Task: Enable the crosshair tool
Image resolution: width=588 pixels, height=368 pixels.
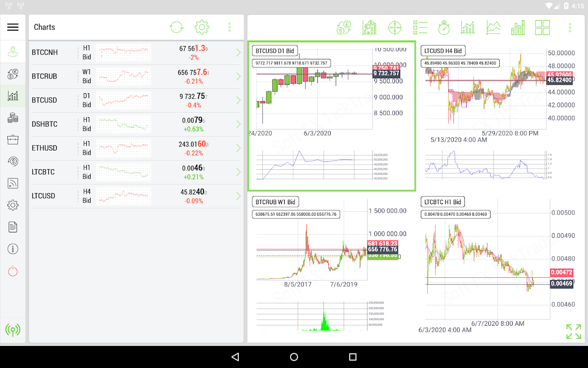Action: (x=394, y=27)
